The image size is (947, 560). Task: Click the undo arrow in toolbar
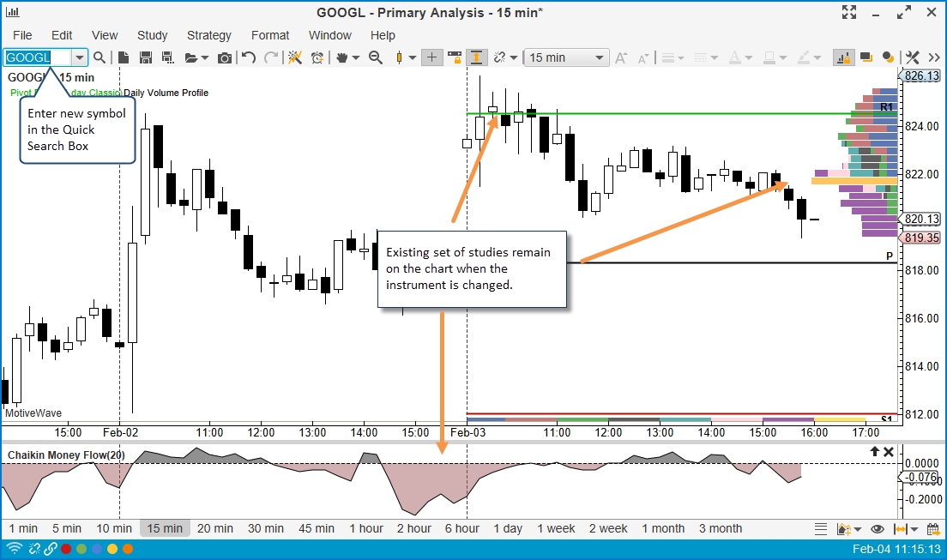pos(249,57)
